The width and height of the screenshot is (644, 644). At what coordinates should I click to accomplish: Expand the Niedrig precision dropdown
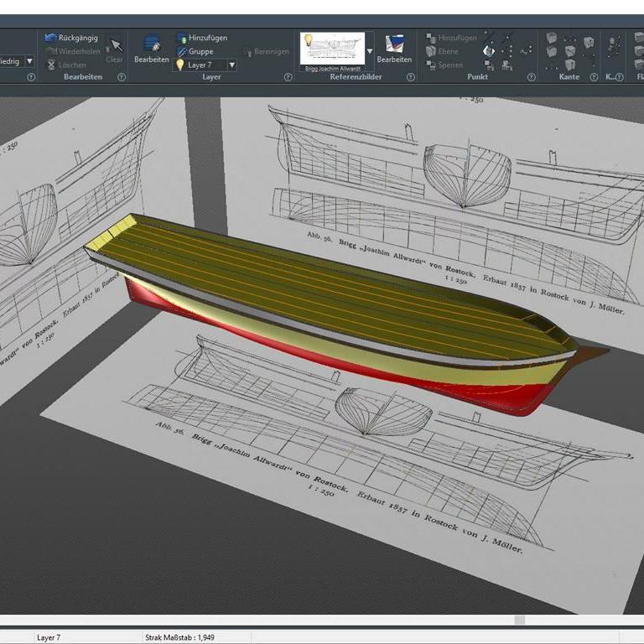tap(29, 61)
